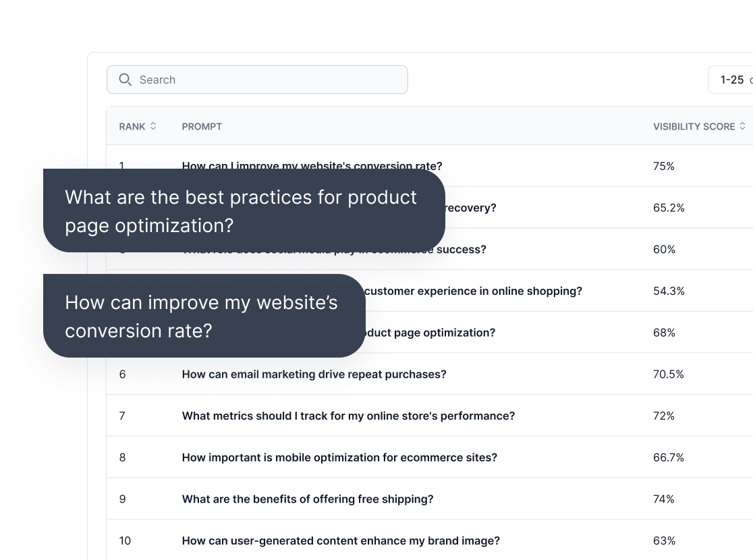Screen dimensions: 753x560
Task: Click the 70.5% visibility score
Action: (x=669, y=374)
